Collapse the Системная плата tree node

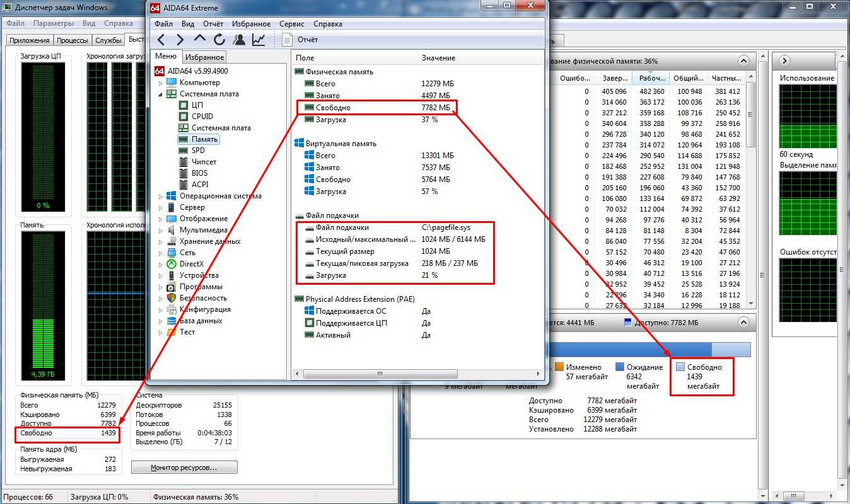pyautogui.click(x=160, y=94)
